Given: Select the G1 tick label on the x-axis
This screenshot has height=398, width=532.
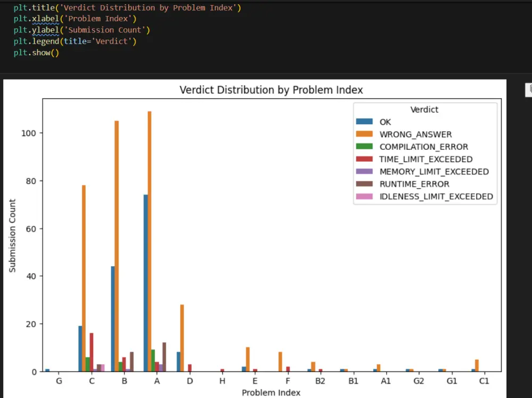Looking at the screenshot, I should (x=452, y=380).
